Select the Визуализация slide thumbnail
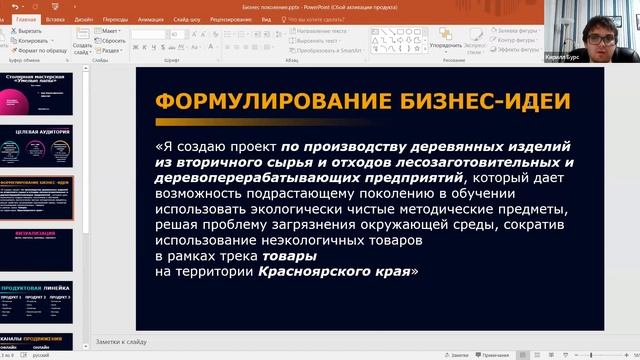640x360 pixels. 36,250
